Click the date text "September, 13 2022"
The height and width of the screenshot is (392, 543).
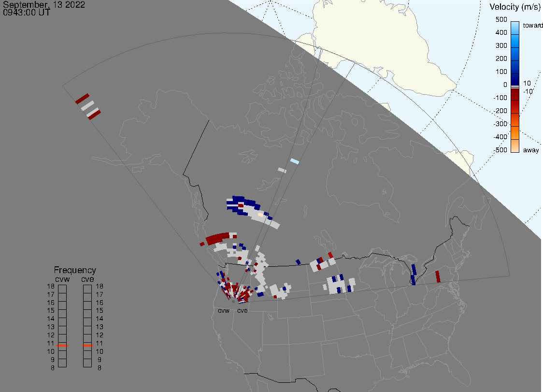[x=44, y=4]
